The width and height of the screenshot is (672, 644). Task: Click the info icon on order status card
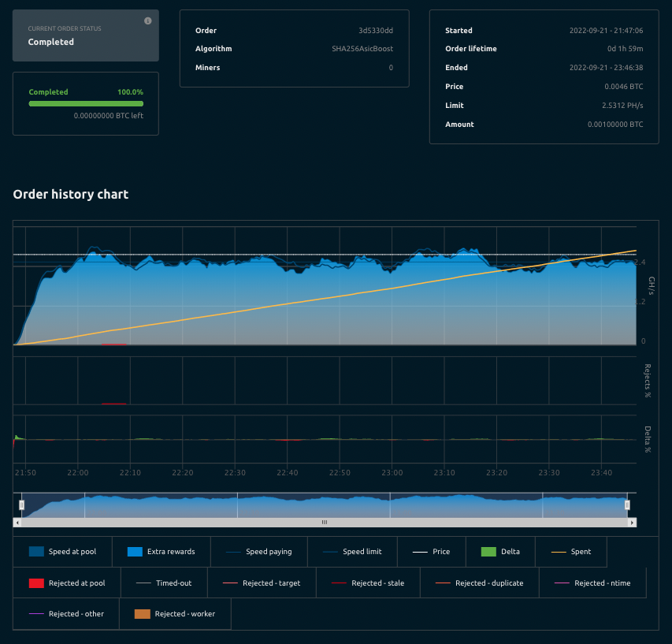[x=148, y=20]
